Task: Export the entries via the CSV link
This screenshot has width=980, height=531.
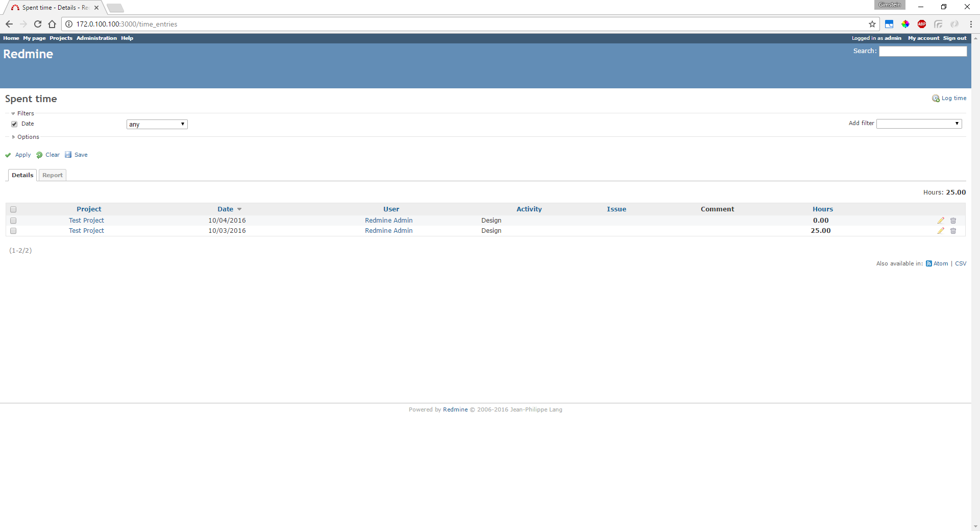Action: pyautogui.click(x=961, y=263)
